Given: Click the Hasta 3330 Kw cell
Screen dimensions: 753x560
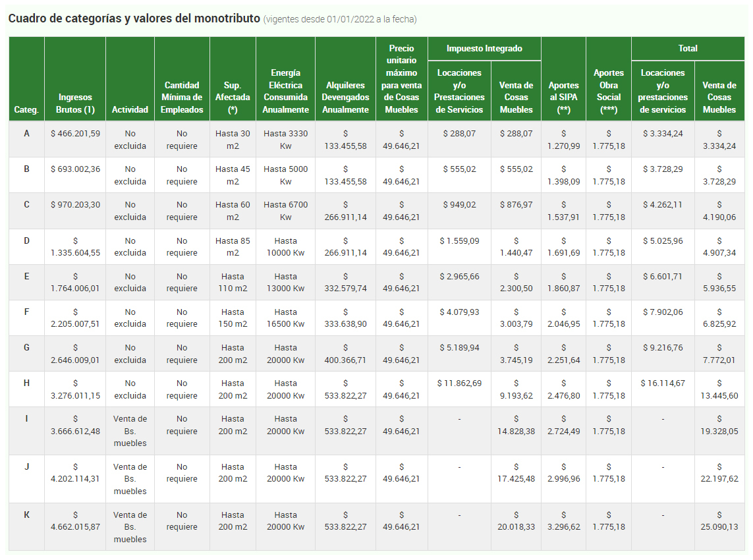Looking at the screenshot, I should (285, 140).
